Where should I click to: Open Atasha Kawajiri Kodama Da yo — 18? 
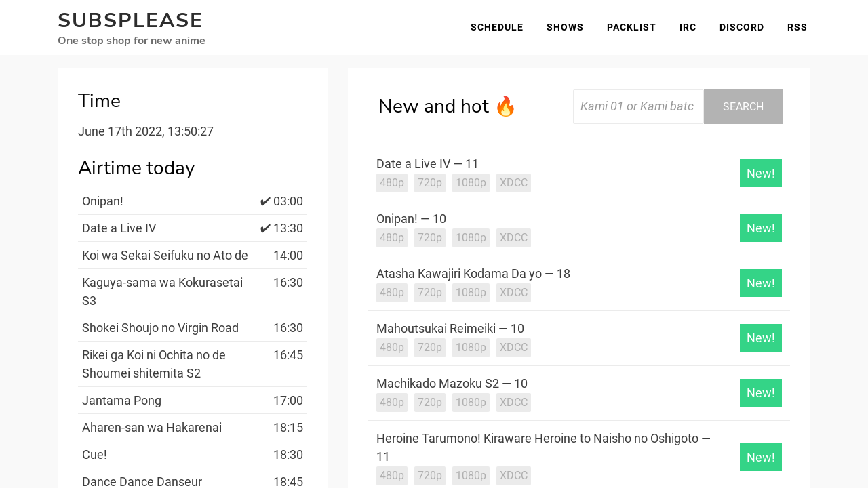(x=473, y=274)
